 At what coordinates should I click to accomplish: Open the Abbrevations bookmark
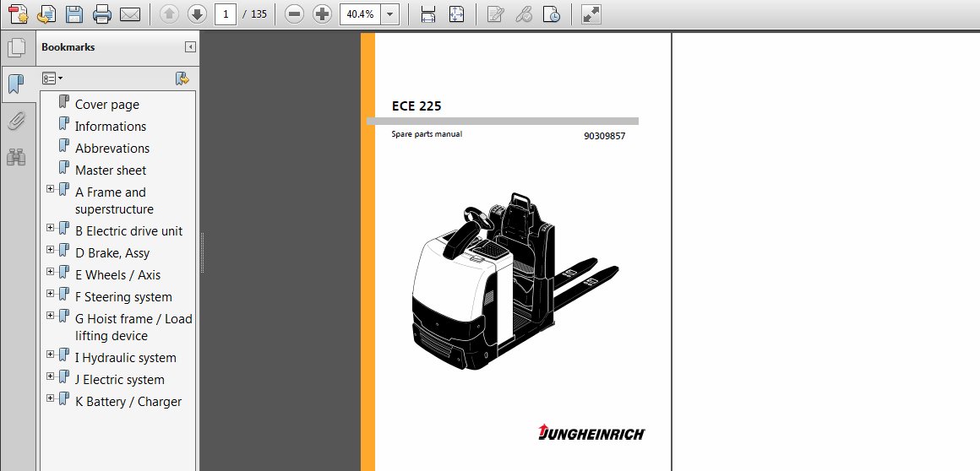pyautogui.click(x=112, y=148)
